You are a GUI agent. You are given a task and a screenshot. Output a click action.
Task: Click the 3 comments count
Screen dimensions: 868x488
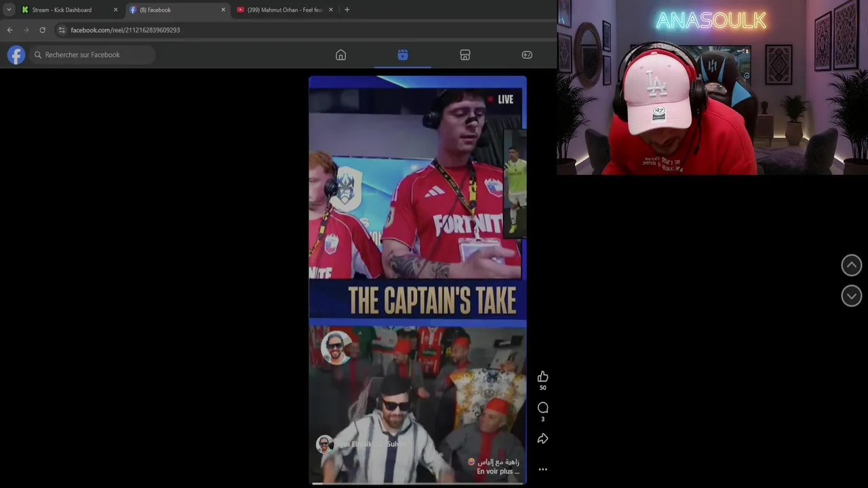542,419
